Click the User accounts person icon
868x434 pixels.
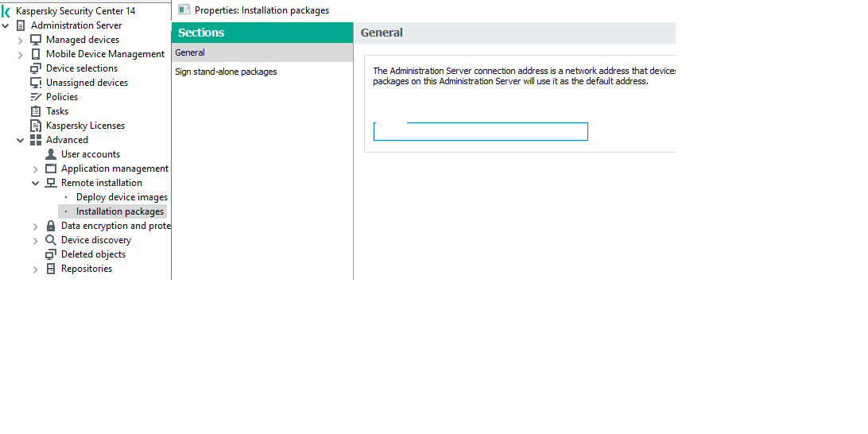51,154
